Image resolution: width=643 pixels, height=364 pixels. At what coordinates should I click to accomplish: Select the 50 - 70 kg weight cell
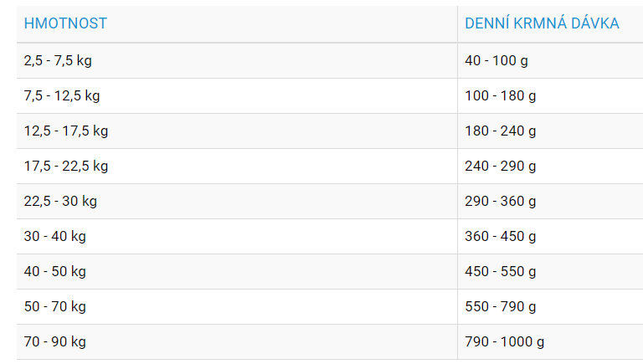click(x=237, y=307)
